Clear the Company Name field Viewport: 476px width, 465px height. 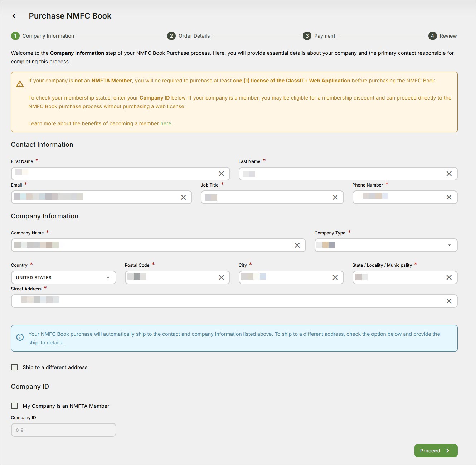[297, 245]
